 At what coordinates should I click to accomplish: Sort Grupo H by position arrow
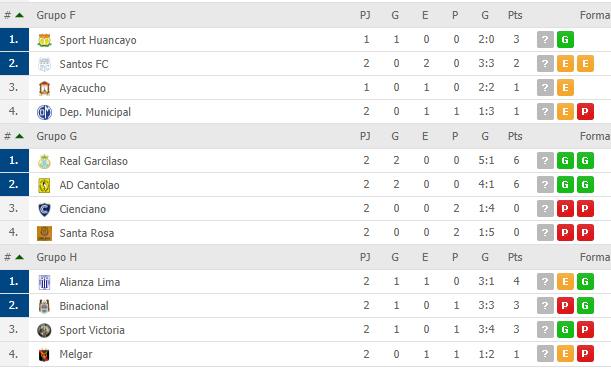(x=19, y=257)
